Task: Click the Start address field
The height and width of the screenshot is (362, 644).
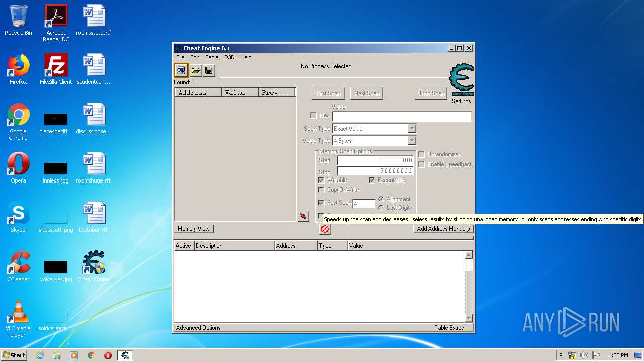Action: (x=375, y=160)
